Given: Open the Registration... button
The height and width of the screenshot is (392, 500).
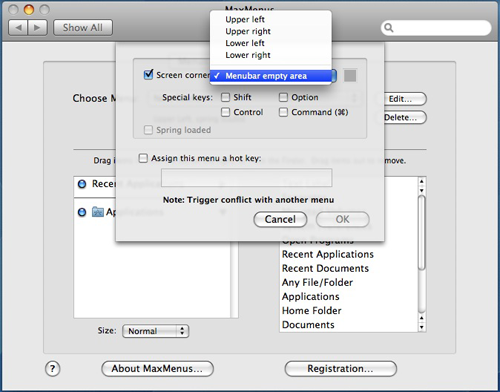Looking at the screenshot, I should pyautogui.click(x=341, y=369).
